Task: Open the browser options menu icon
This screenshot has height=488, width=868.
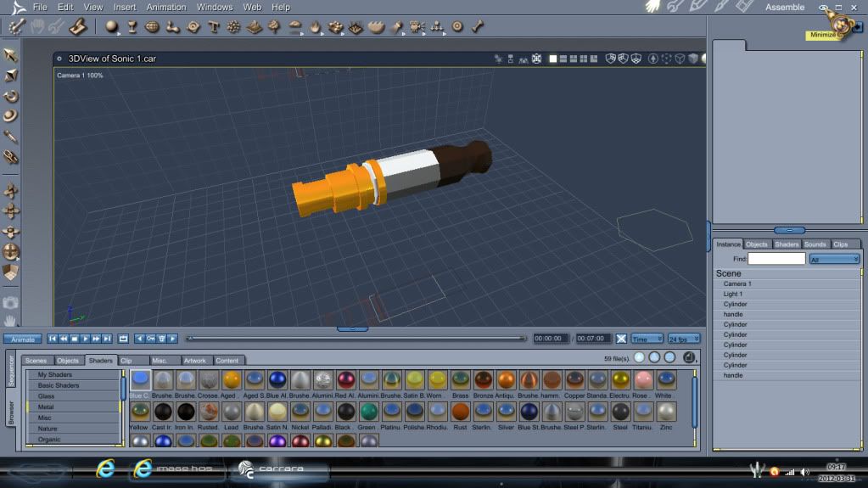Action: [689, 358]
